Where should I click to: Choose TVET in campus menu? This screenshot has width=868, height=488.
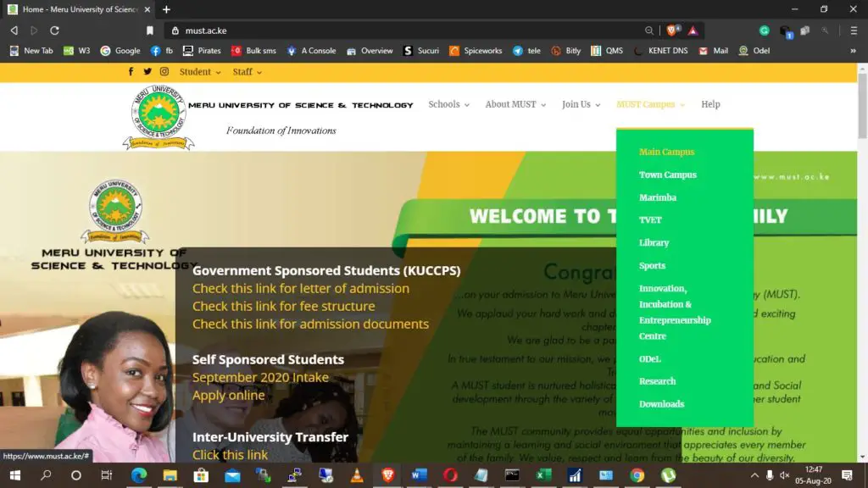coord(650,219)
